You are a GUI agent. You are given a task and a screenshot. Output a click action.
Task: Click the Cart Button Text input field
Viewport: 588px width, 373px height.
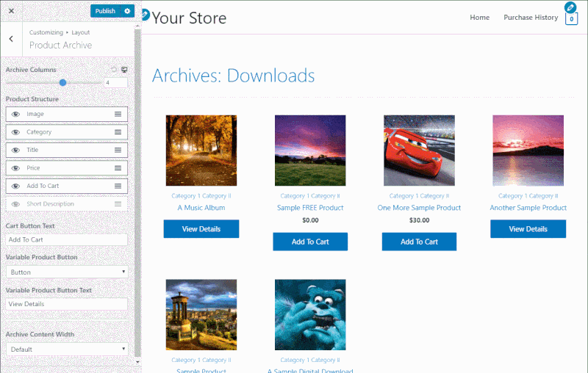(x=67, y=239)
